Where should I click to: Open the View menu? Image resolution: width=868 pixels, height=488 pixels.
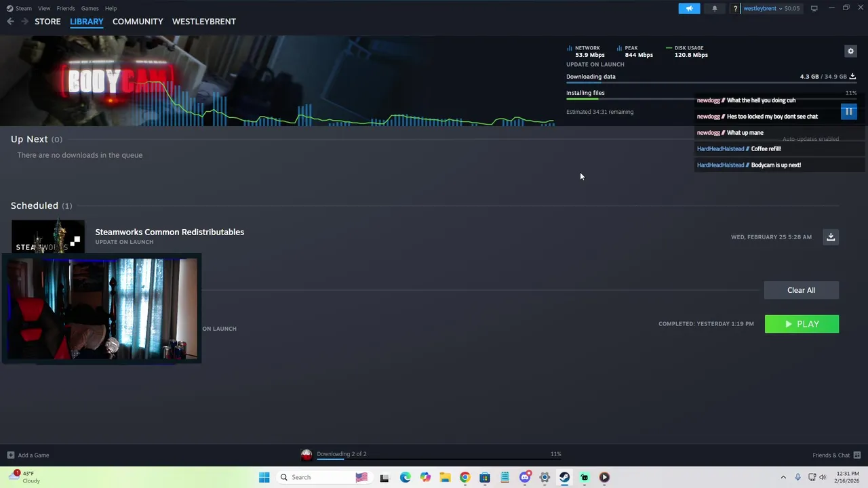point(44,8)
